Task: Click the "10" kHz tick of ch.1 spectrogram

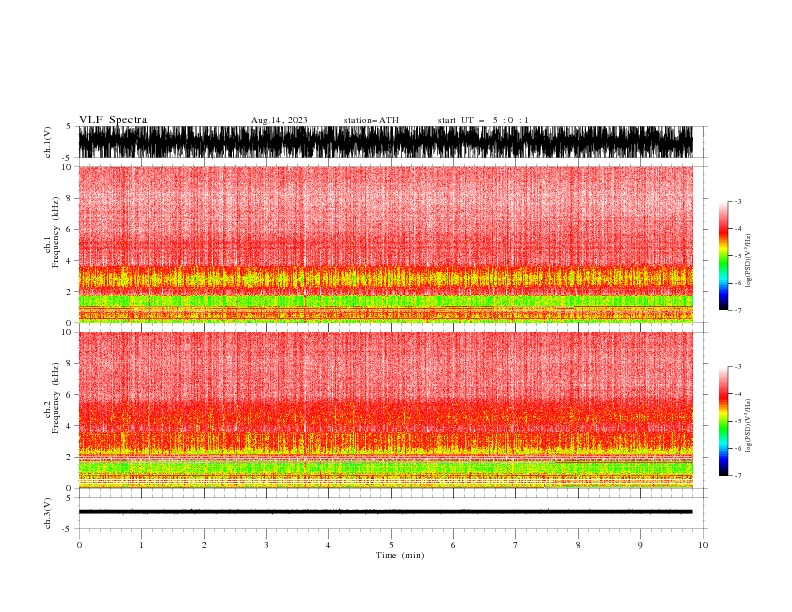Action: (x=67, y=167)
